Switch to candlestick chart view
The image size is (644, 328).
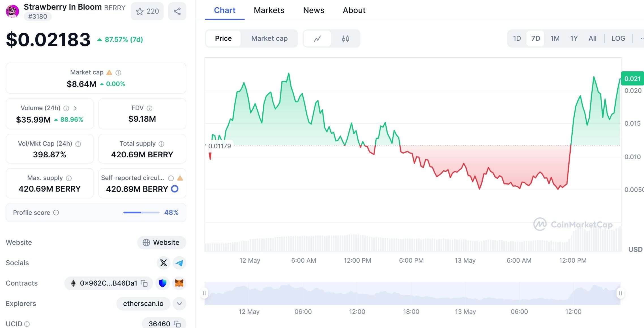pos(345,38)
